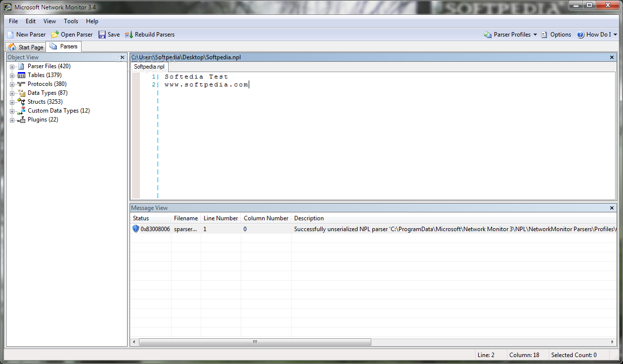Image resolution: width=623 pixels, height=364 pixels.
Task: Click the New Parser page icon
Action: coord(10,35)
